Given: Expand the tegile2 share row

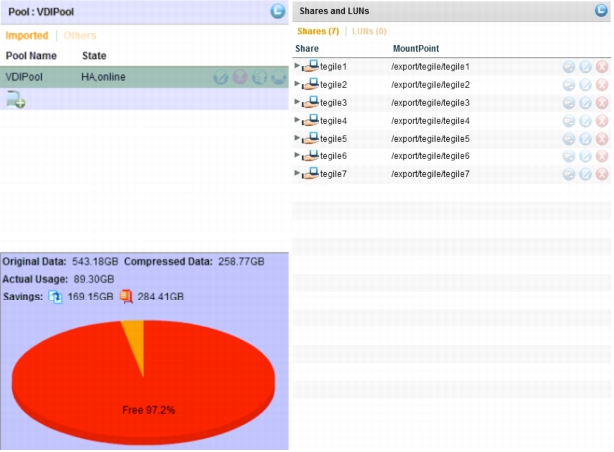Looking at the screenshot, I should [297, 84].
